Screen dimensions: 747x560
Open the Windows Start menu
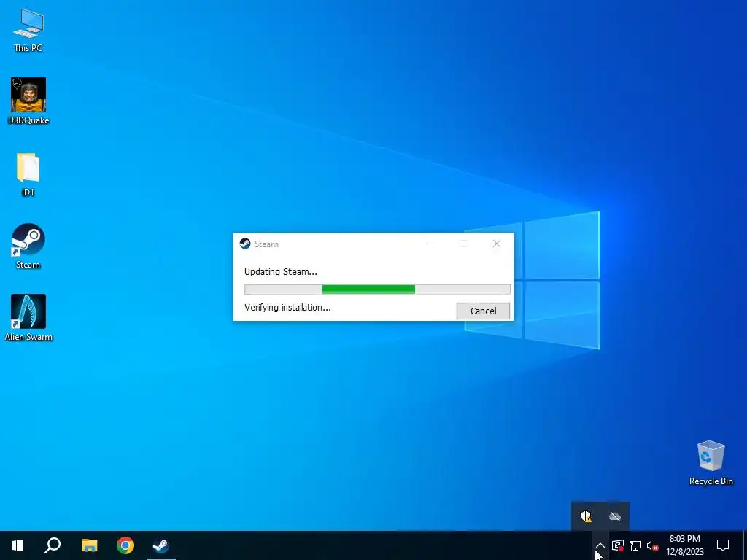[18, 545]
